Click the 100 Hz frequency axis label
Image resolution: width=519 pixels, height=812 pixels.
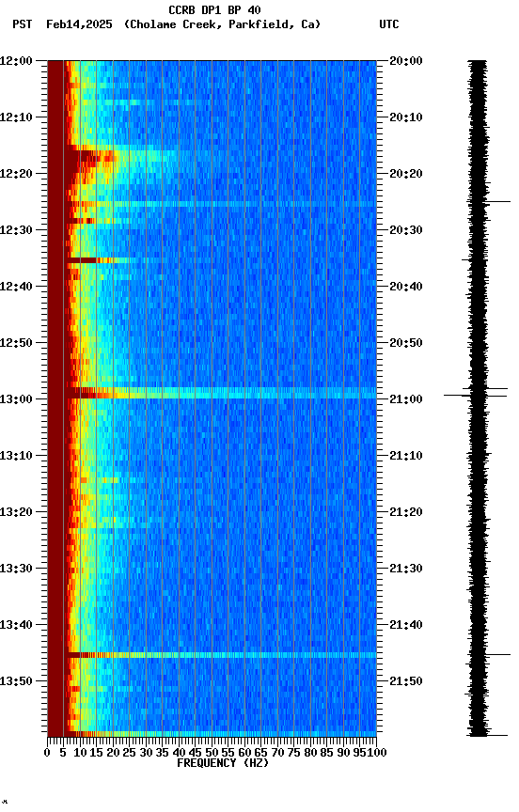click(x=377, y=753)
